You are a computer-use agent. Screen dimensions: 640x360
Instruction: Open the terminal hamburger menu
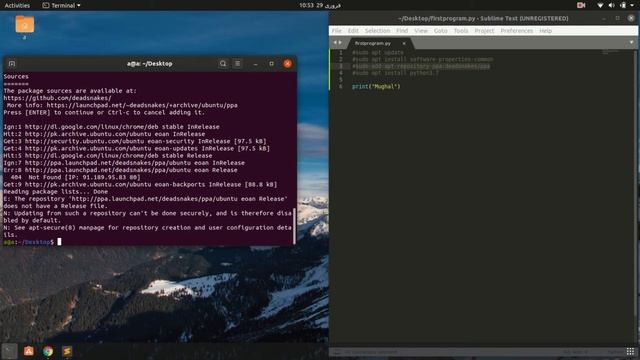[x=238, y=64]
